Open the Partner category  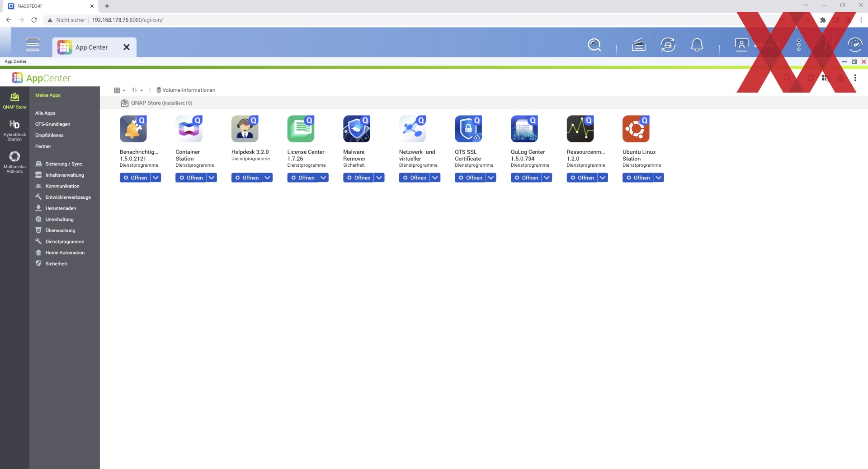(x=43, y=146)
